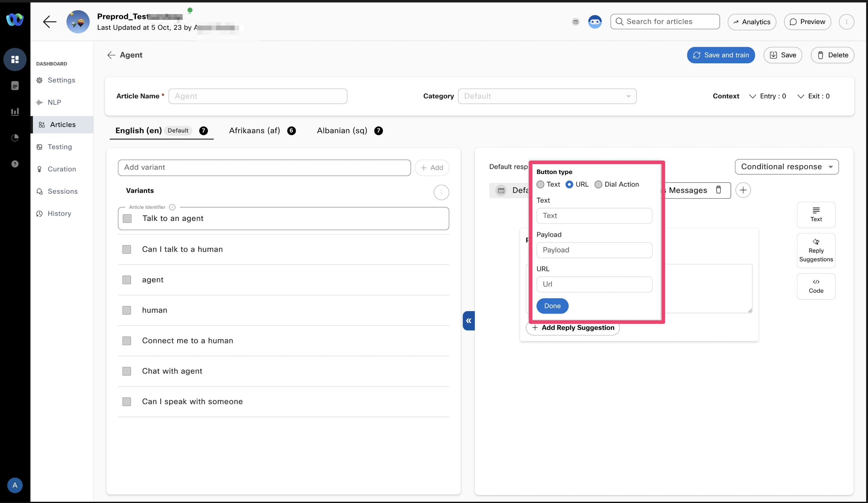Click Add Reply Suggestion button
Image resolution: width=868 pixels, height=503 pixels.
click(572, 327)
